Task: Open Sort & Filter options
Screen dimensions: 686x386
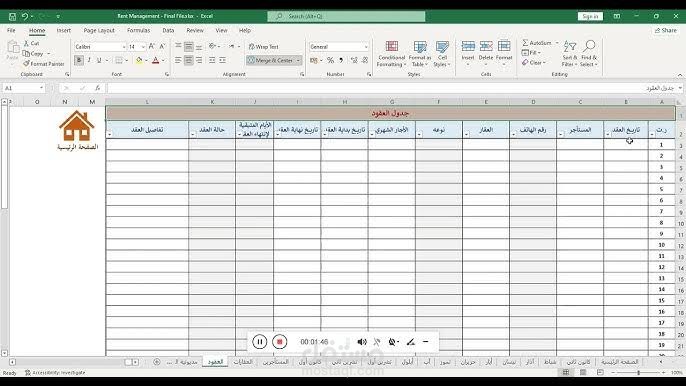Action: (x=570, y=54)
